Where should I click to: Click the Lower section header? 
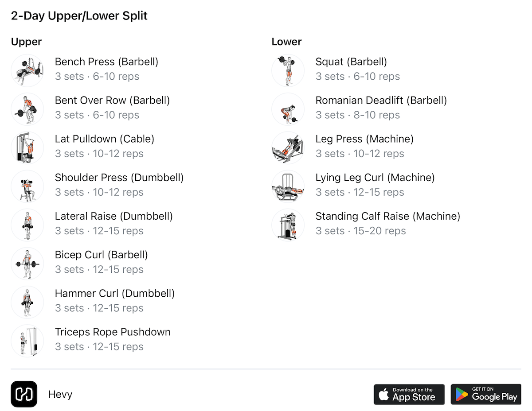coord(286,42)
